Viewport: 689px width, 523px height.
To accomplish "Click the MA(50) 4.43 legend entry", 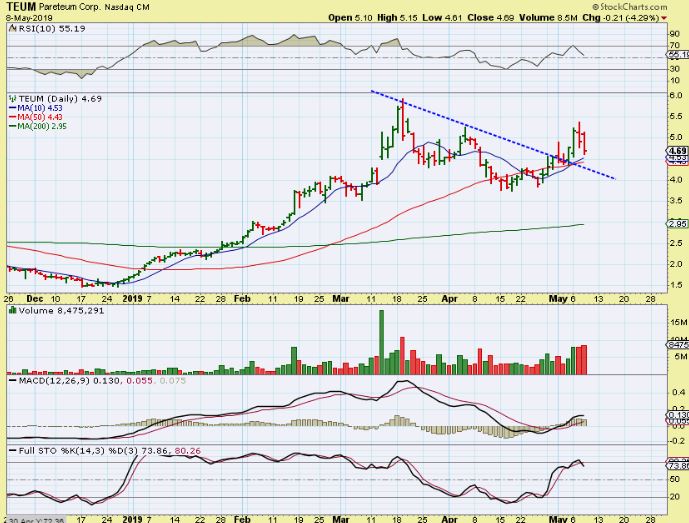I will (36, 117).
